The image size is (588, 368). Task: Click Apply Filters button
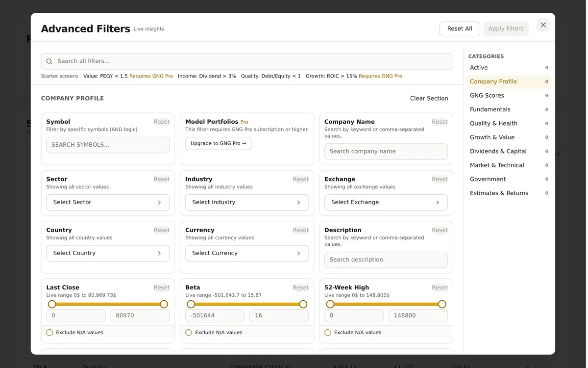click(x=506, y=29)
